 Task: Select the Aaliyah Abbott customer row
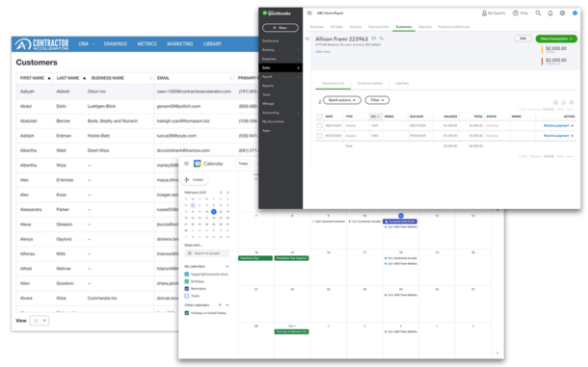(x=137, y=92)
